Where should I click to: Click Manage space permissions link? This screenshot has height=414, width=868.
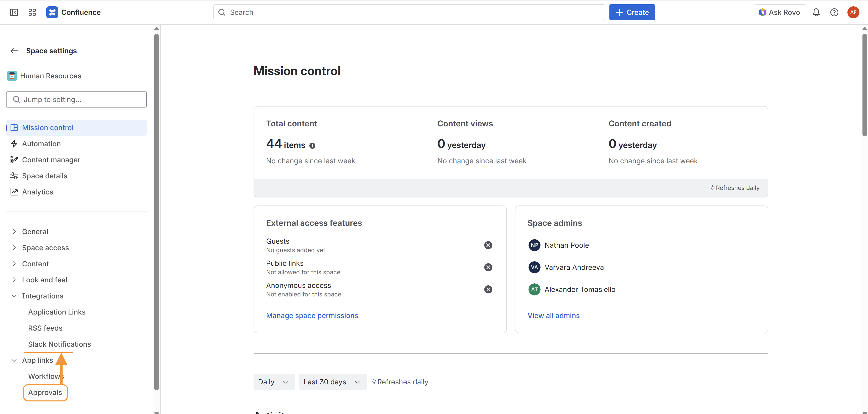312,316
